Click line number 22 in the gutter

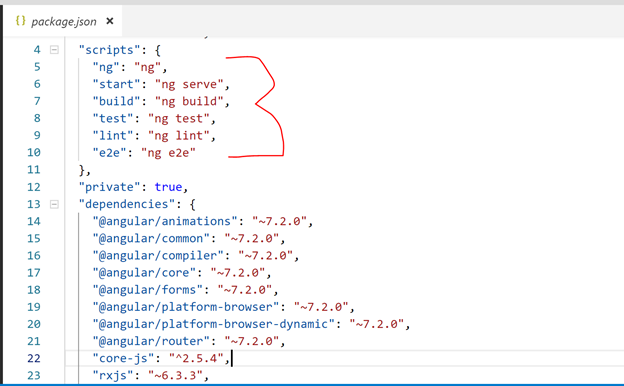point(33,358)
